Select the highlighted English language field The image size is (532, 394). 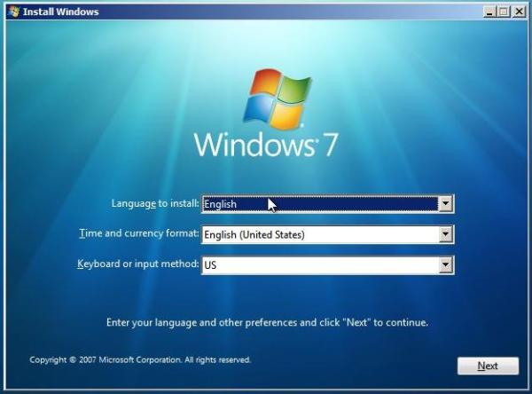320,204
